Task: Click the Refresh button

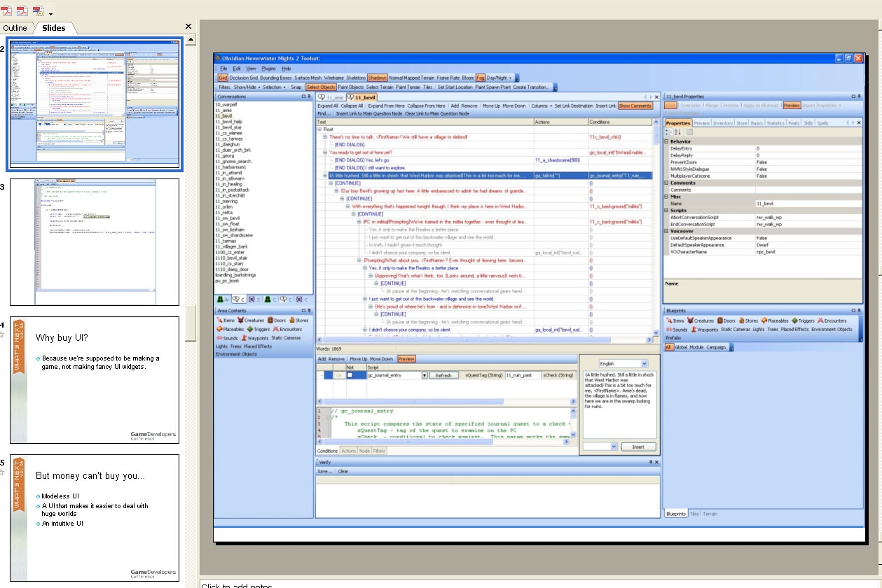Action: coord(443,375)
